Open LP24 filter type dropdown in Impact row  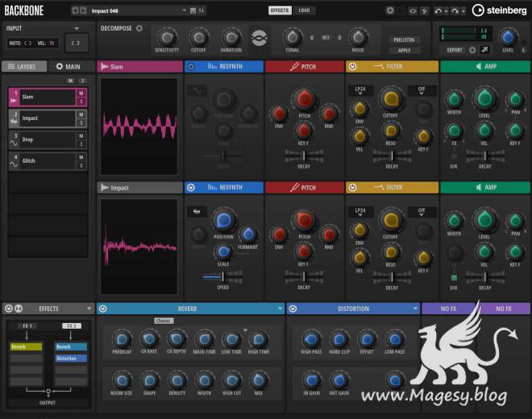[x=360, y=212]
